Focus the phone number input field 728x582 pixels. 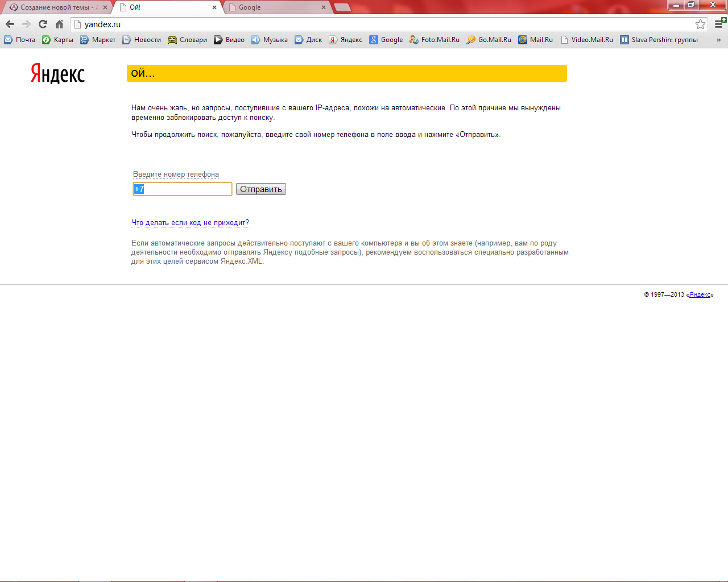(183, 189)
